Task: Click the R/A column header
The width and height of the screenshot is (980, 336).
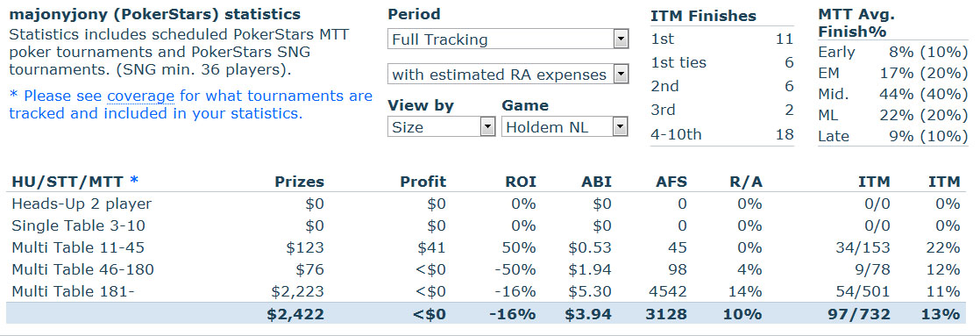Action: pyautogui.click(x=746, y=182)
